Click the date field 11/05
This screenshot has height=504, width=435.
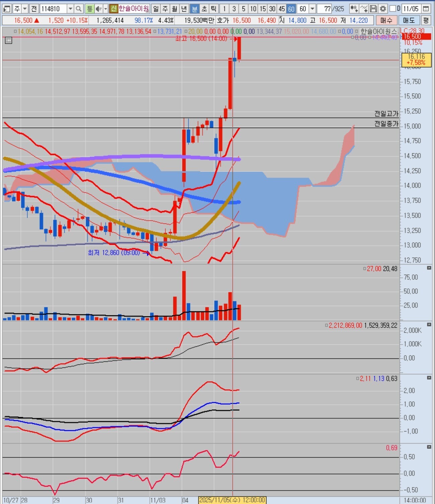[411, 9]
